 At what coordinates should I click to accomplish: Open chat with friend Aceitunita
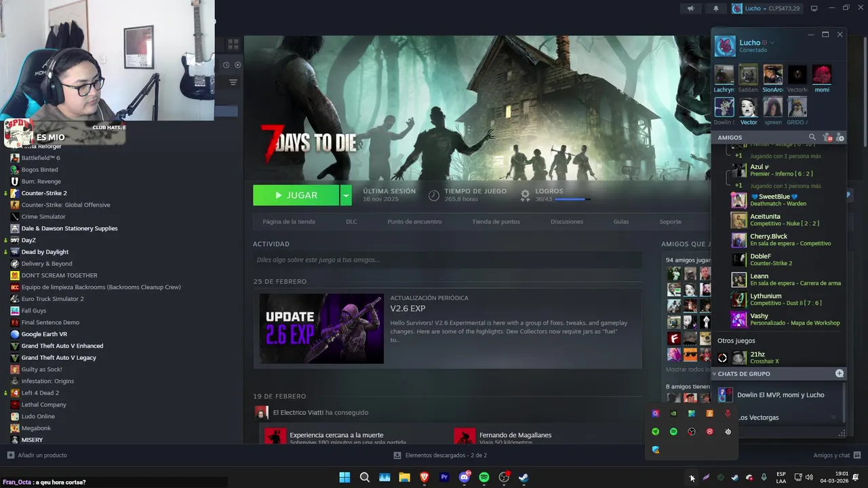(787, 220)
